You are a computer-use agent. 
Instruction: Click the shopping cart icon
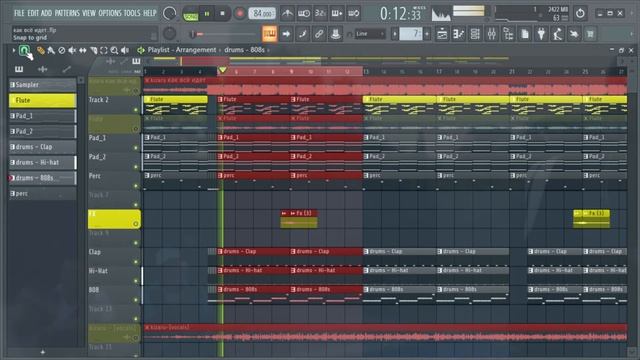590,34
